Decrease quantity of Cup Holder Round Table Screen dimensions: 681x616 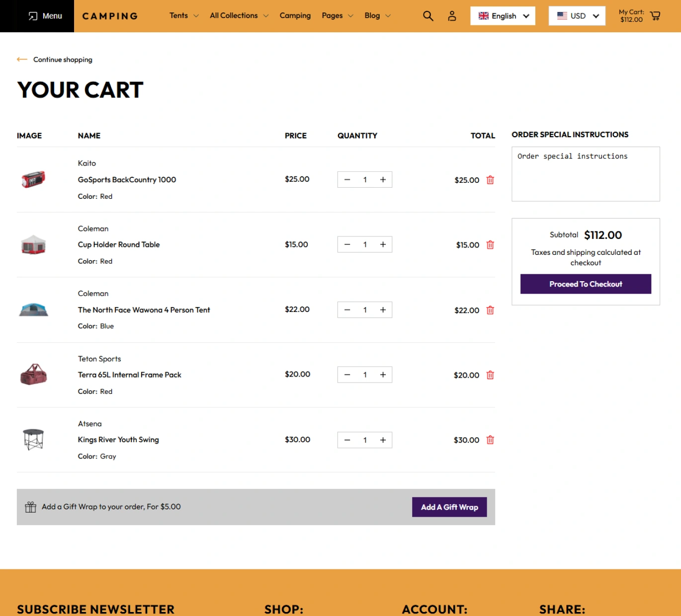tap(347, 244)
